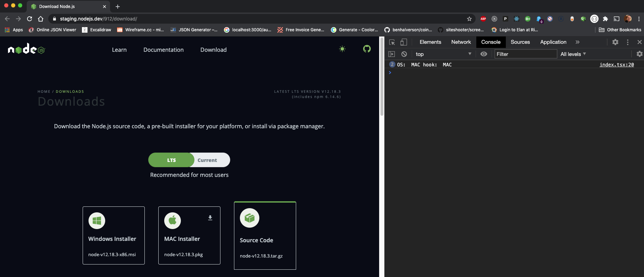The width and height of the screenshot is (644, 277).
Task: Click the Cast media icon in toolbar
Action: click(x=617, y=19)
